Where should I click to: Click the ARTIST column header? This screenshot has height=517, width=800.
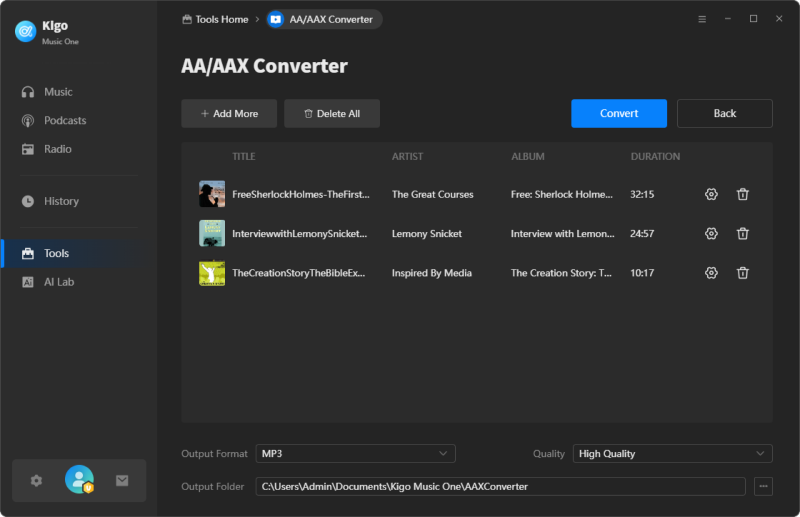(x=407, y=157)
